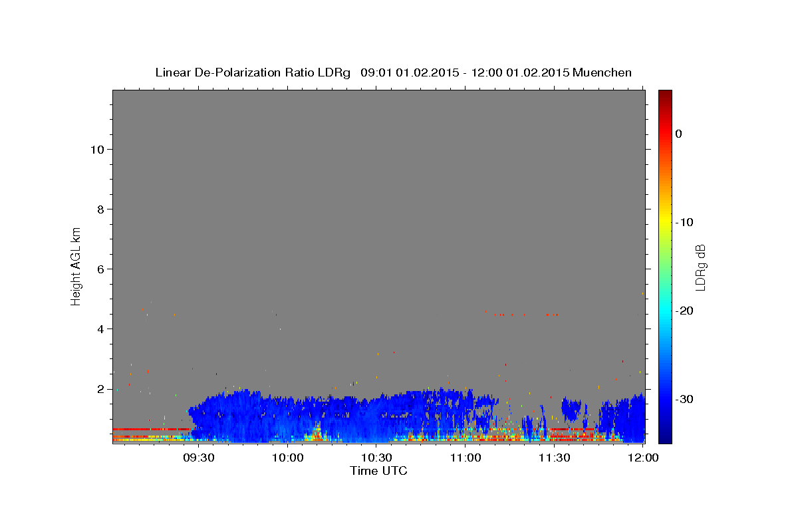Click the red horizontal stripe near 09:15
Image resolution: width=798 pixels, height=532 pixels.
152,430
